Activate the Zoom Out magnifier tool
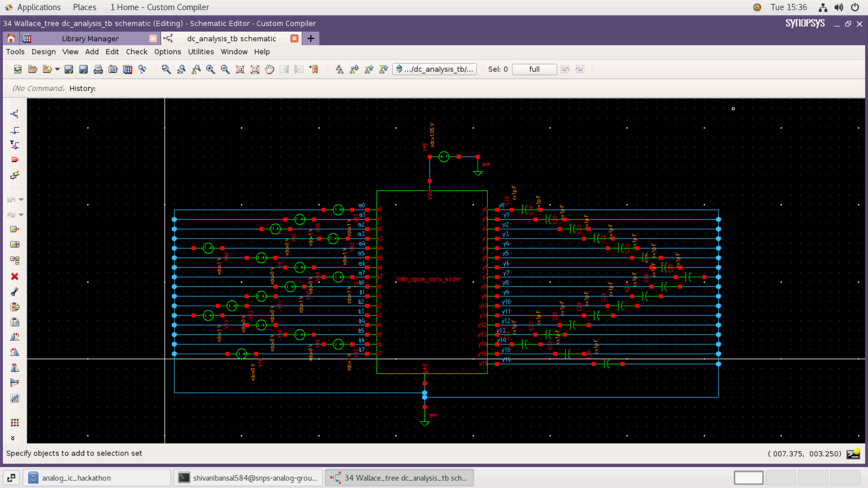Viewport: 868px width, 488px height. click(x=225, y=69)
